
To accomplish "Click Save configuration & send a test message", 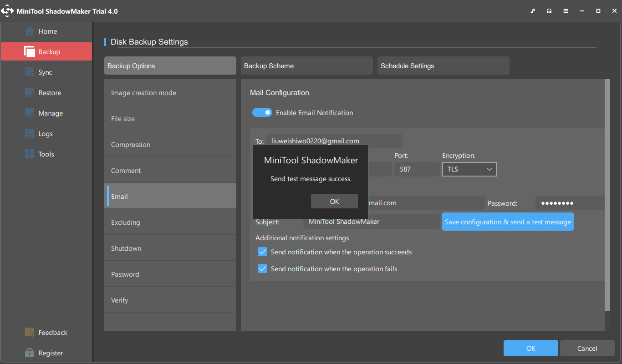I will tap(508, 222).
